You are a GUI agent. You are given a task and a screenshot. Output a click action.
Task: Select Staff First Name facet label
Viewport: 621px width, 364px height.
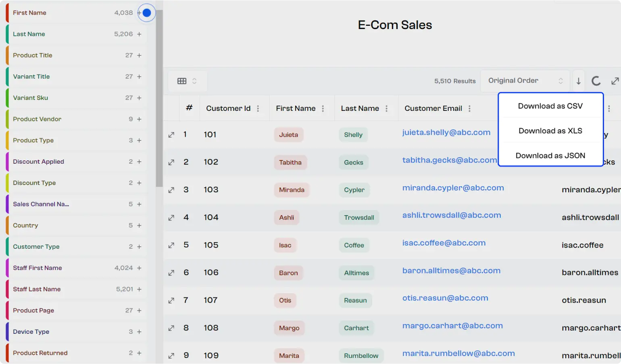tap(38, 268)
